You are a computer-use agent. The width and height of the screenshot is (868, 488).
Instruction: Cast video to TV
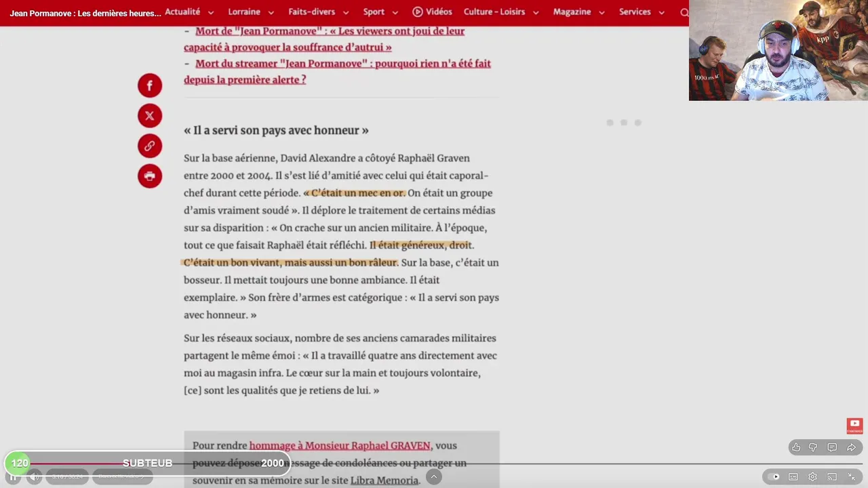pos(832,476)
